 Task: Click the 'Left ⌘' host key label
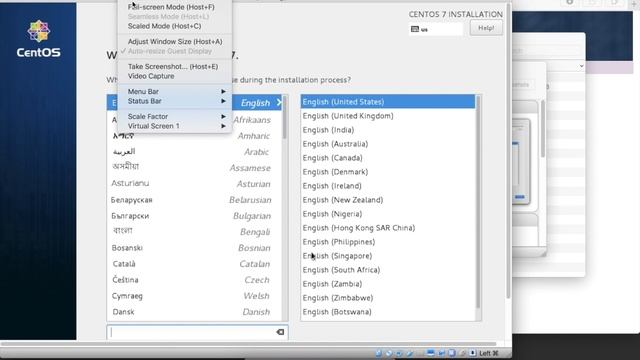pos(489,353)
